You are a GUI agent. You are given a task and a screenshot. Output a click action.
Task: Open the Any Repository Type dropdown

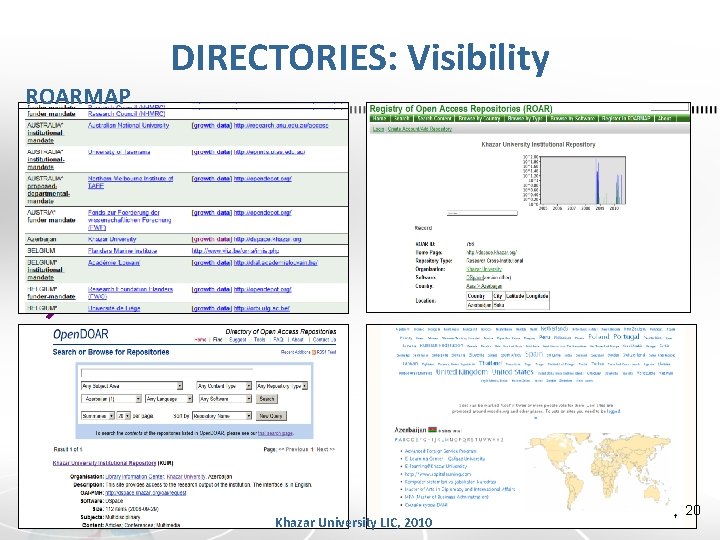(x=282, y=386)
